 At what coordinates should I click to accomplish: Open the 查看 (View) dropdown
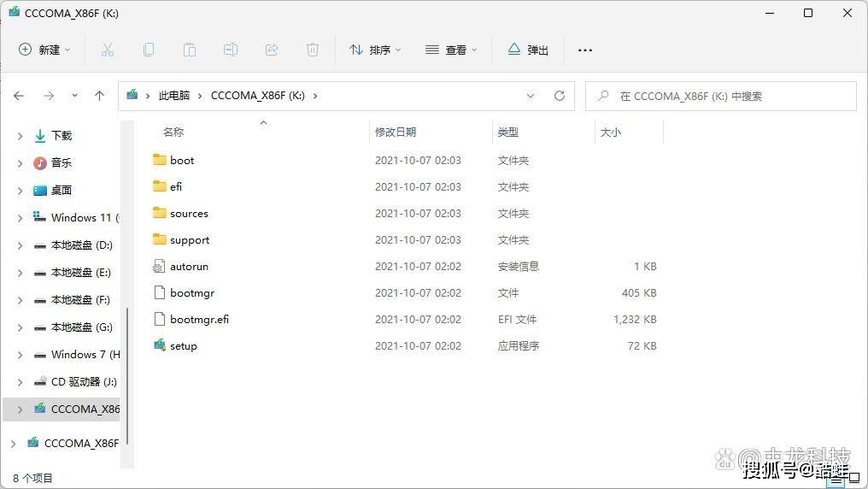(450, 50)
